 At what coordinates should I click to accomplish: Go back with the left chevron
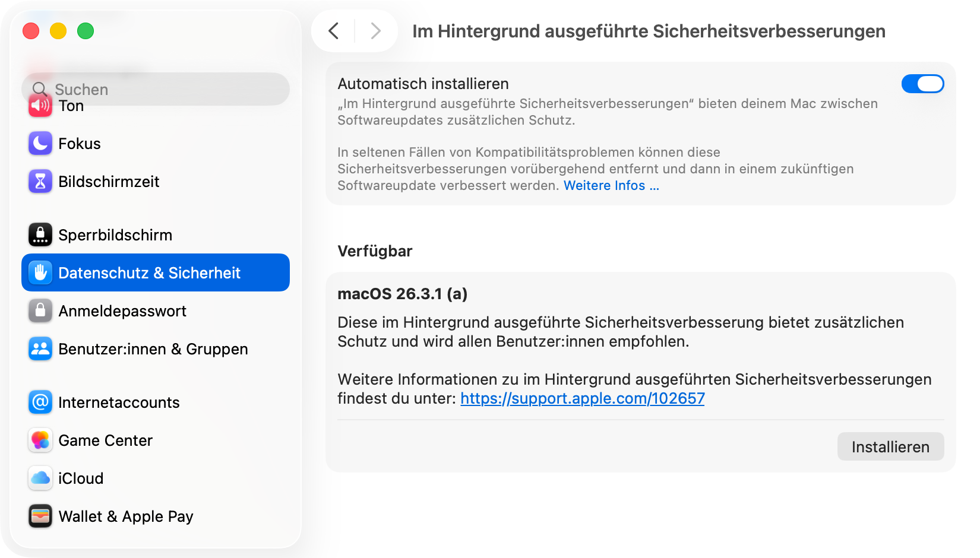[334, 31]
